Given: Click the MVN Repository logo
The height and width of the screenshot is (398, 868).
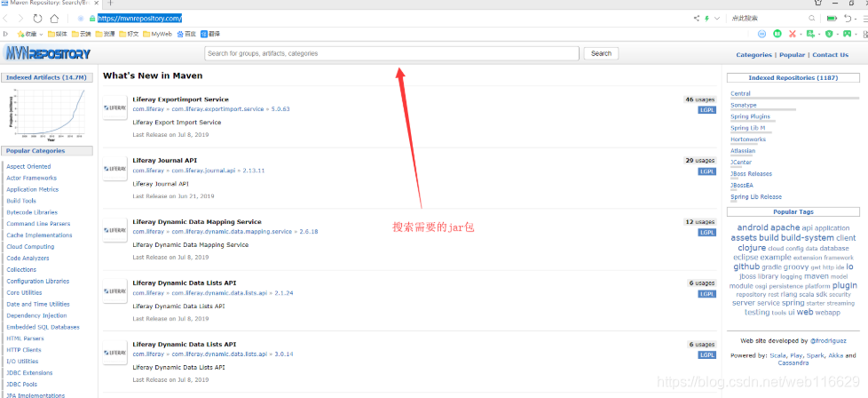Looking at the screenshot, I should coord(47,54).
